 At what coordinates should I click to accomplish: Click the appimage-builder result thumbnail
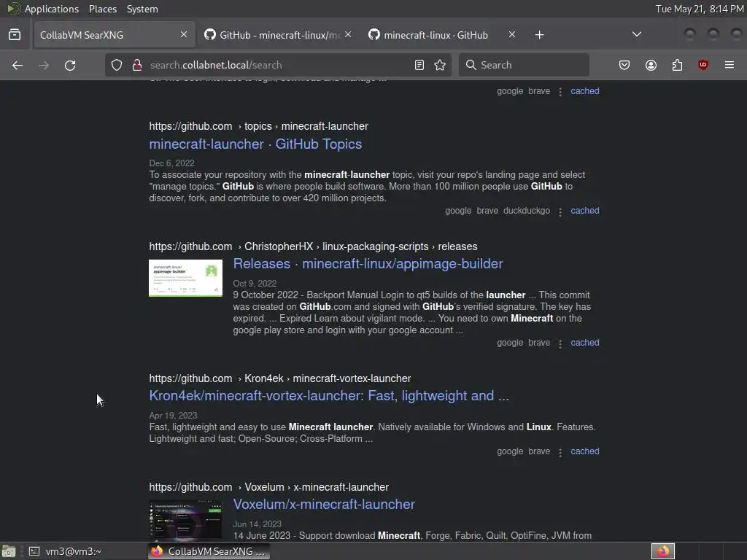pyautogui.click(x=186, y=278)
